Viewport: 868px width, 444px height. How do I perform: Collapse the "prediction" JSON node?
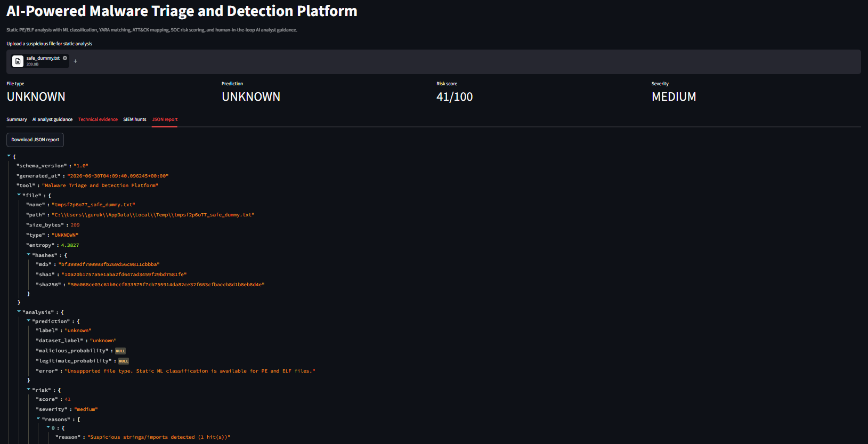coord(28,321)
